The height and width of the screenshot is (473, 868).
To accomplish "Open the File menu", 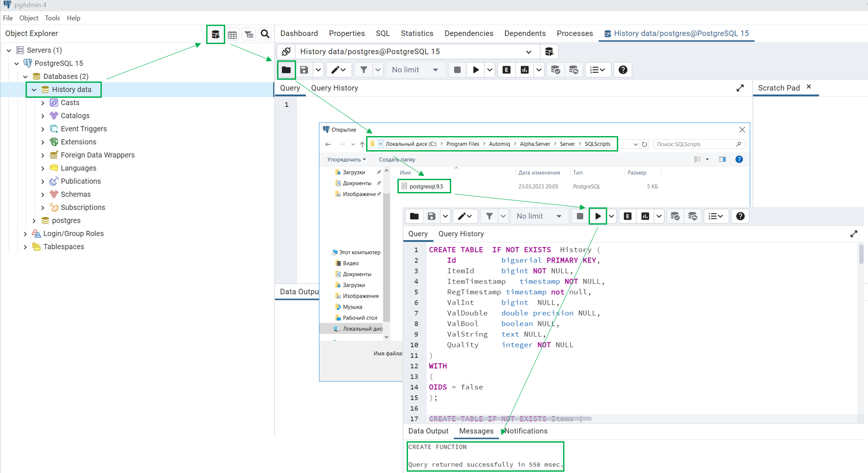I will coord(8,18).
